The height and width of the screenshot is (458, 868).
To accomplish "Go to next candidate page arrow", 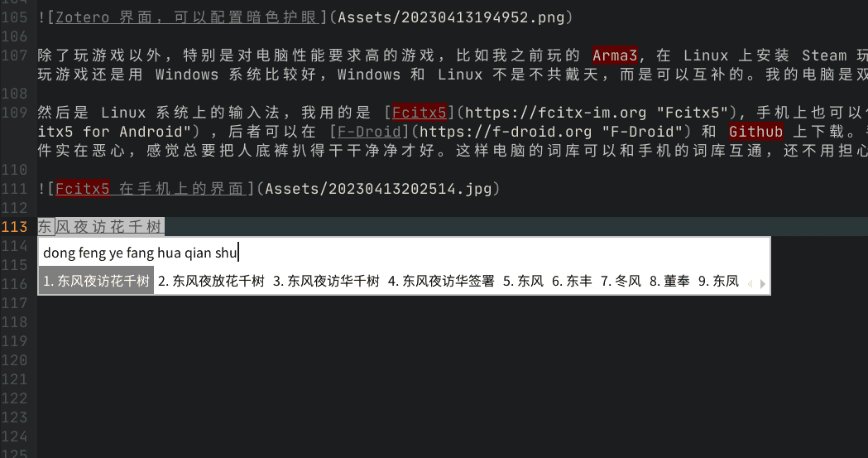I will pyautogui.click(x=763, y=283).
